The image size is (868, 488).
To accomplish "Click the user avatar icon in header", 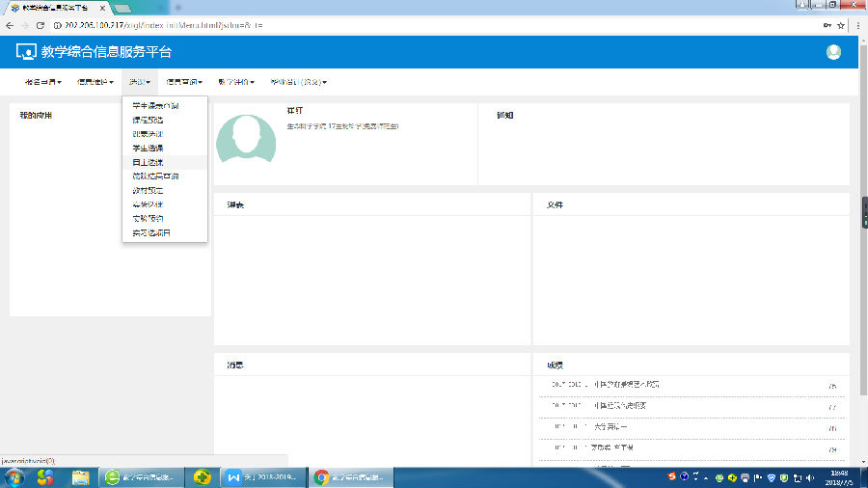I will click(x=833, y=52).
